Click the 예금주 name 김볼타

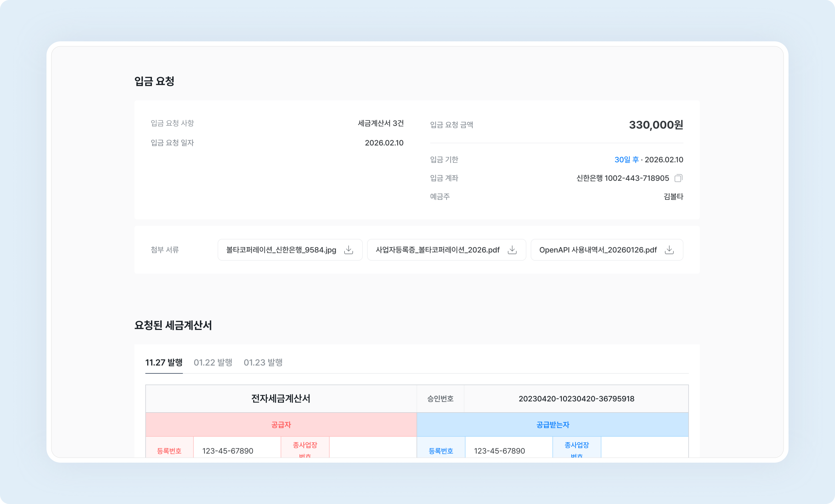pyautogui.click(x=673, y=197)
